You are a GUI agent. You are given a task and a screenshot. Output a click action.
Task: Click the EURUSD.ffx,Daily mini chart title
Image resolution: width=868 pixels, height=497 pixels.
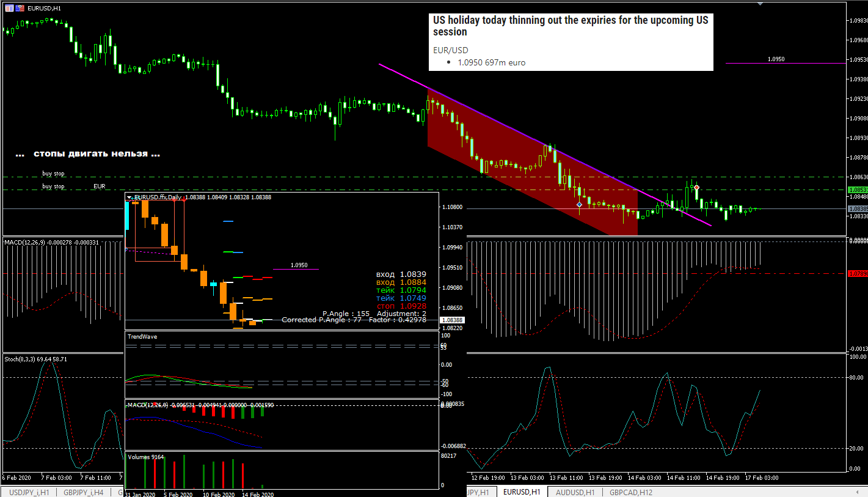157,197
